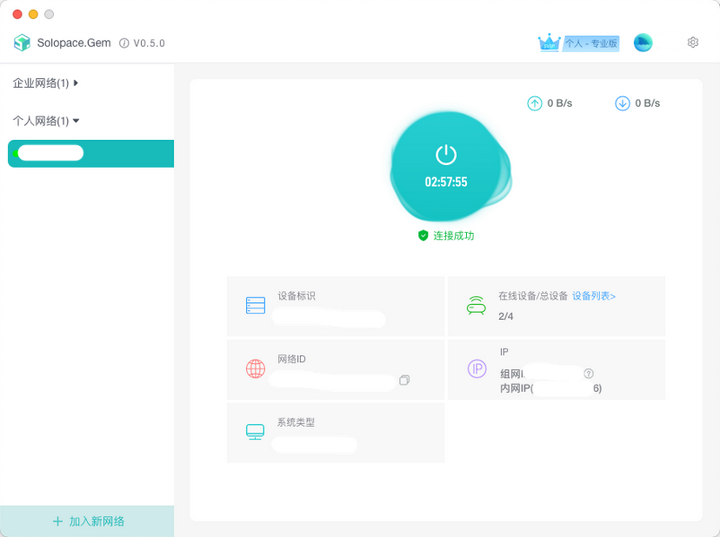Click the Solopace.Gem cube logo
This screenshot has height=537, width=720.
[x=22, y=43]
